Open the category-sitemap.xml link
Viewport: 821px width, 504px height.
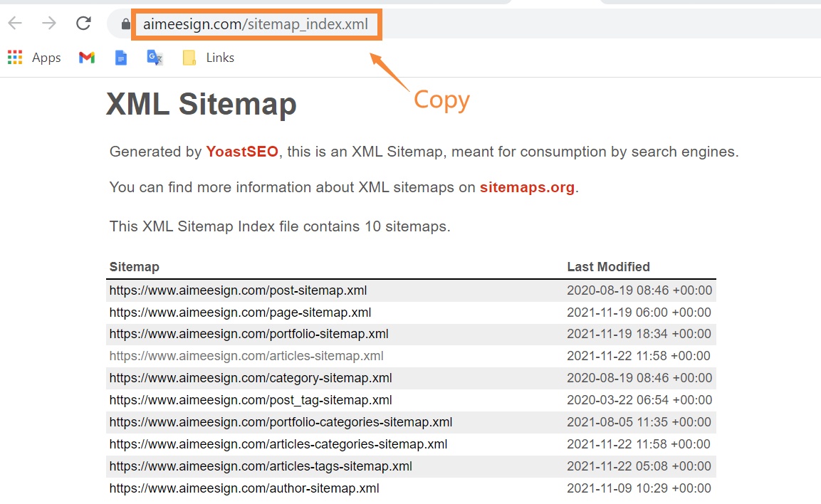coord(251,378)
